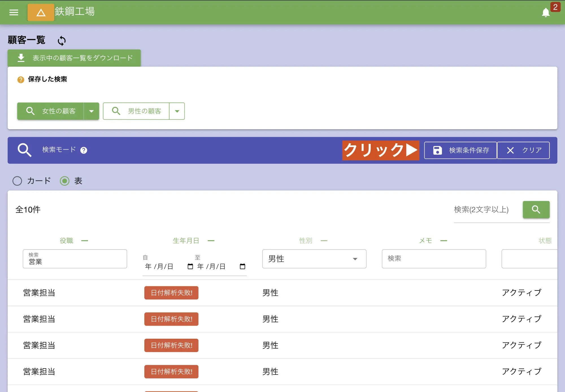Open the hamburger navigation menu
This screenshot has height=392, width=565.
[x=14, y=12]
